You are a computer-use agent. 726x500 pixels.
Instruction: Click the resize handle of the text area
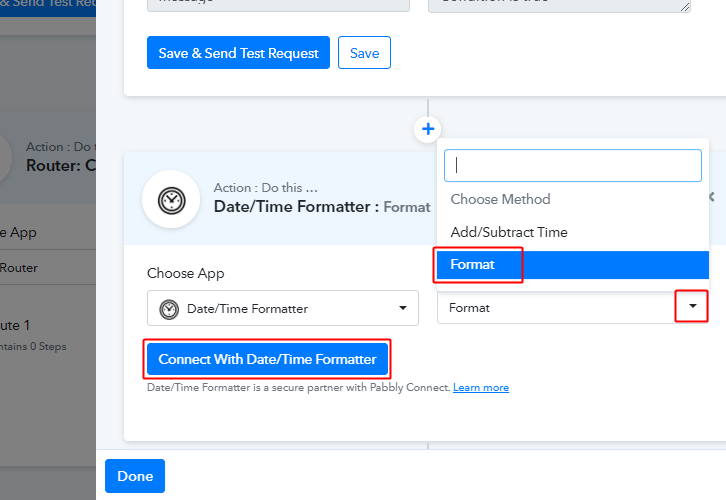pos(685,7)
